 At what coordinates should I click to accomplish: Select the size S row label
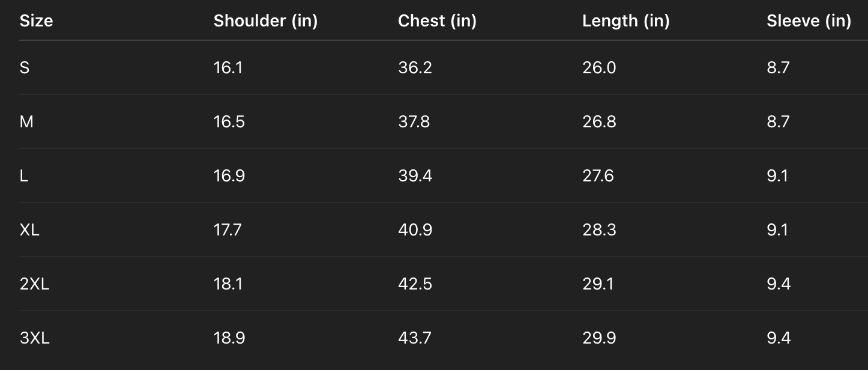[x=25, y=68]
